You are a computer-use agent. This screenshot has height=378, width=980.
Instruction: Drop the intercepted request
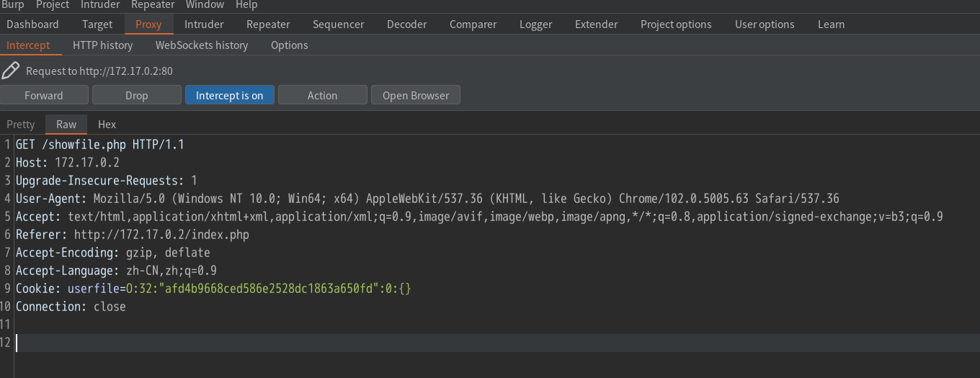coord(136,95)
